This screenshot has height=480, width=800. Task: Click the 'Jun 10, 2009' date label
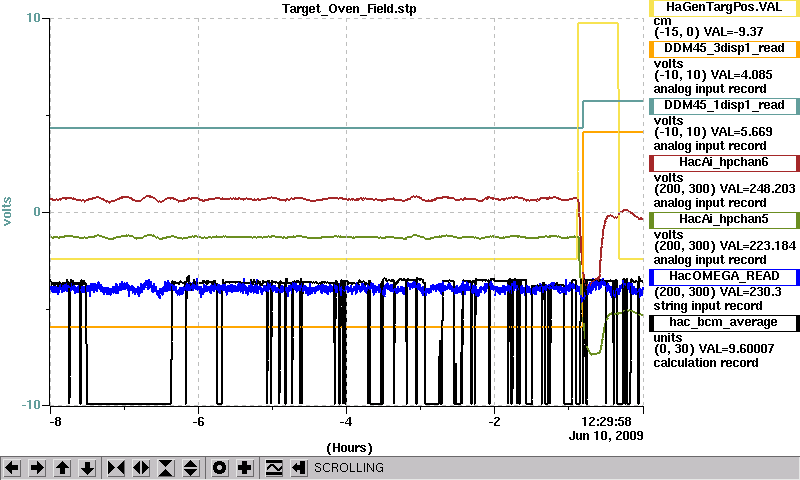(x=606, y=436)
